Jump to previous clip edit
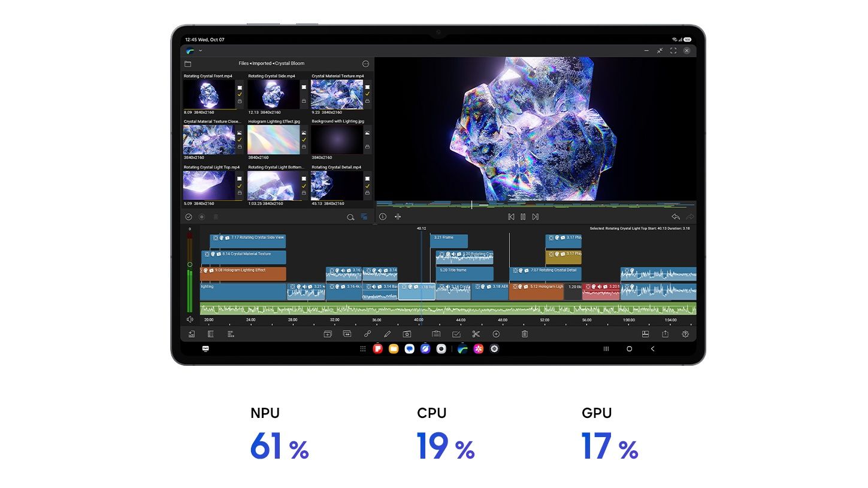This screenshot has width=868, height=488. [x=511, y=217]
